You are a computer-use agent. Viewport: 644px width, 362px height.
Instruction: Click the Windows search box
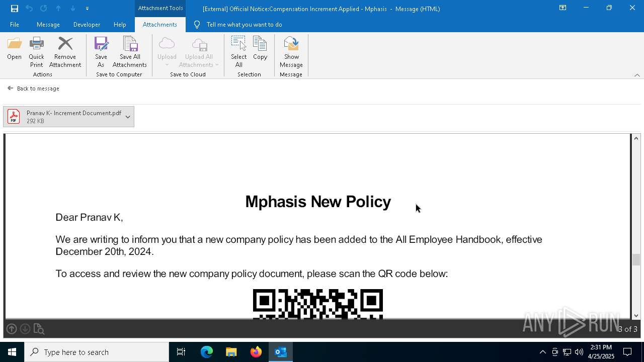coord(97,352)
